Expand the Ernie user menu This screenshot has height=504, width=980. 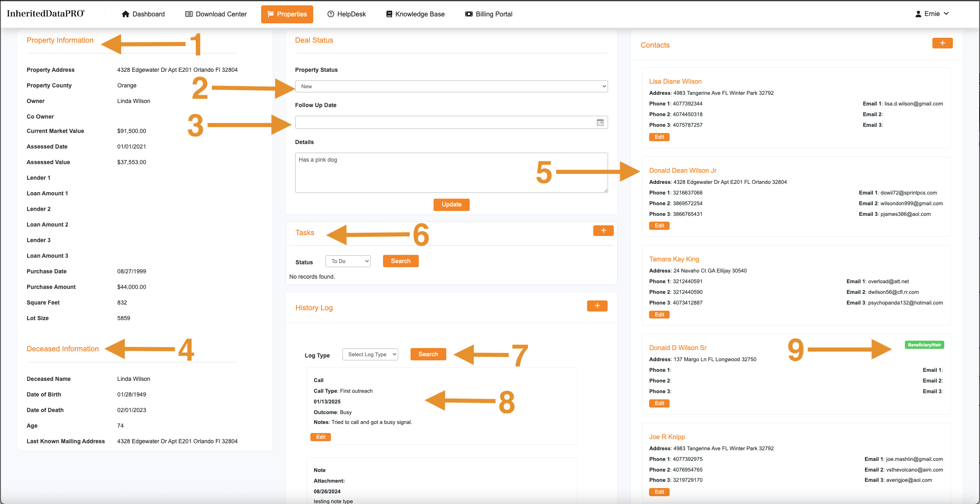click(x=932, y=14)
